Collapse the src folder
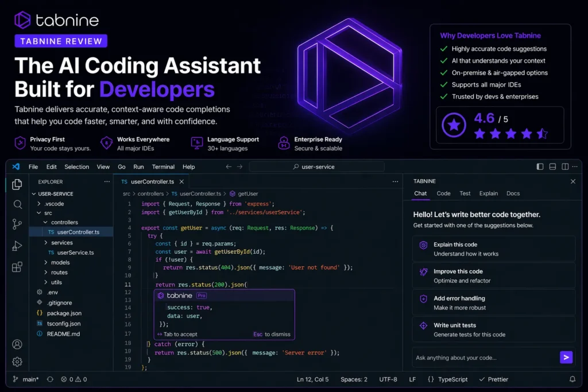Screen dimensions: 588x392 click(38, 213)
